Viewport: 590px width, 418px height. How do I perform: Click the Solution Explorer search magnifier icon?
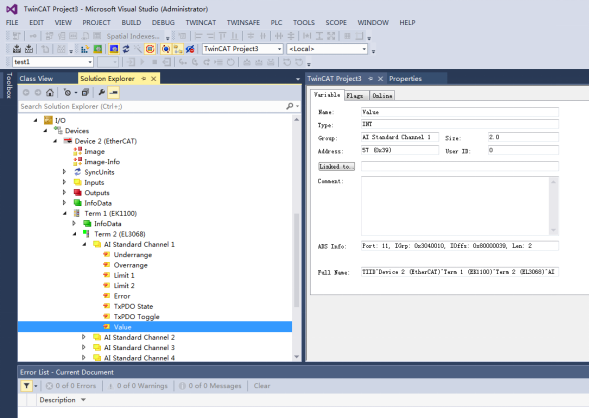tap(289, 106)
